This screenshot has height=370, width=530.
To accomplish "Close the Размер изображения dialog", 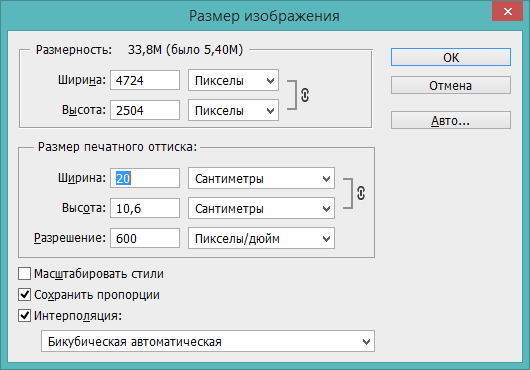I will [x=507, y=11].
